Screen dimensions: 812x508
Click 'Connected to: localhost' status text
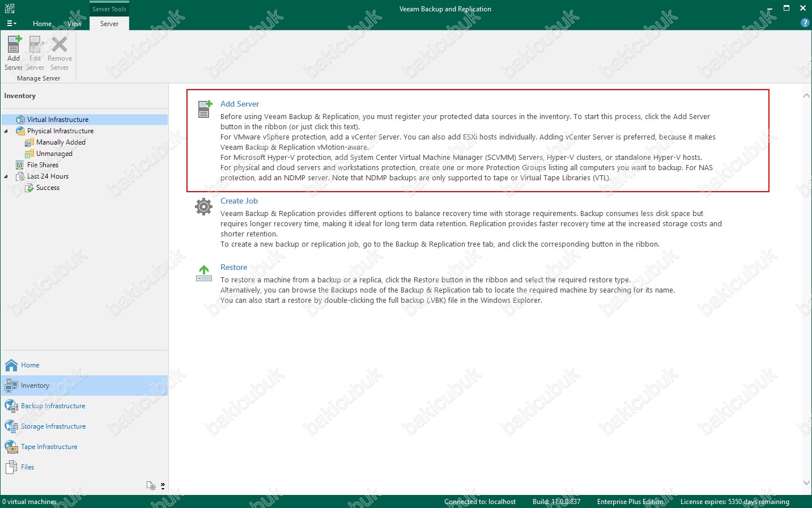(x=480, y=502)
